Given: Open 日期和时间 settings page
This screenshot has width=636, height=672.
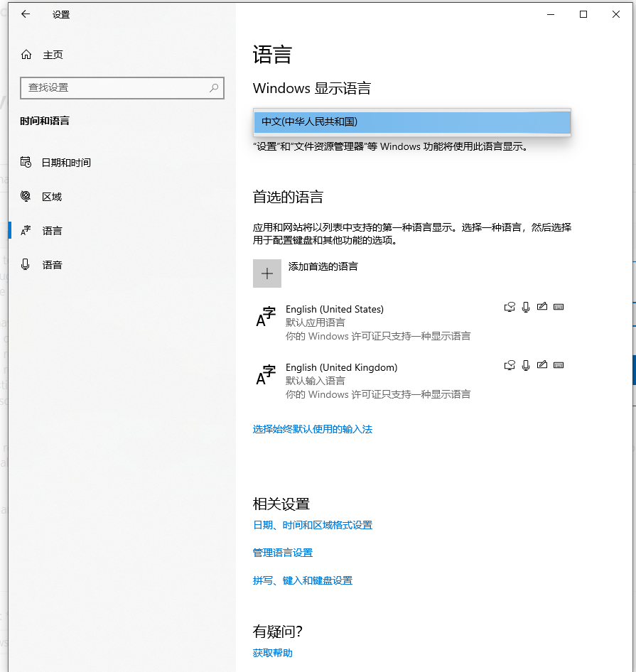Looking at the screenshot, I should [x=66, y=163].
